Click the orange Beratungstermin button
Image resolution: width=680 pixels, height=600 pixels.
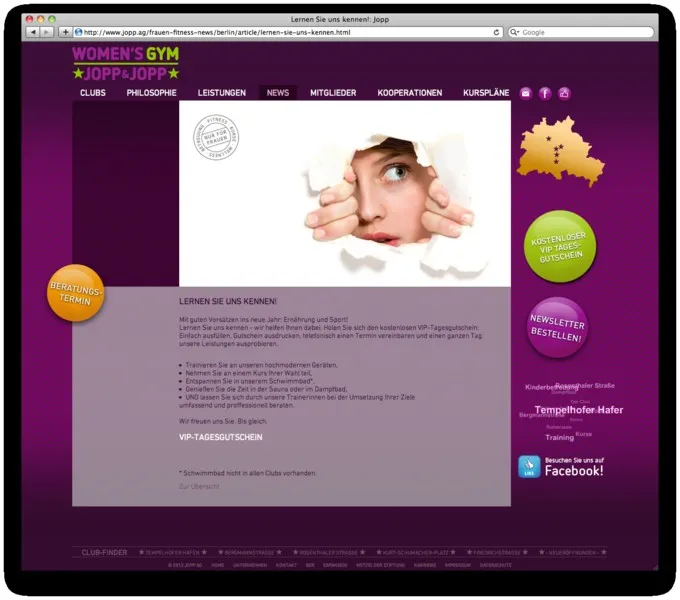pyautogui.click(x=75, y=293)
